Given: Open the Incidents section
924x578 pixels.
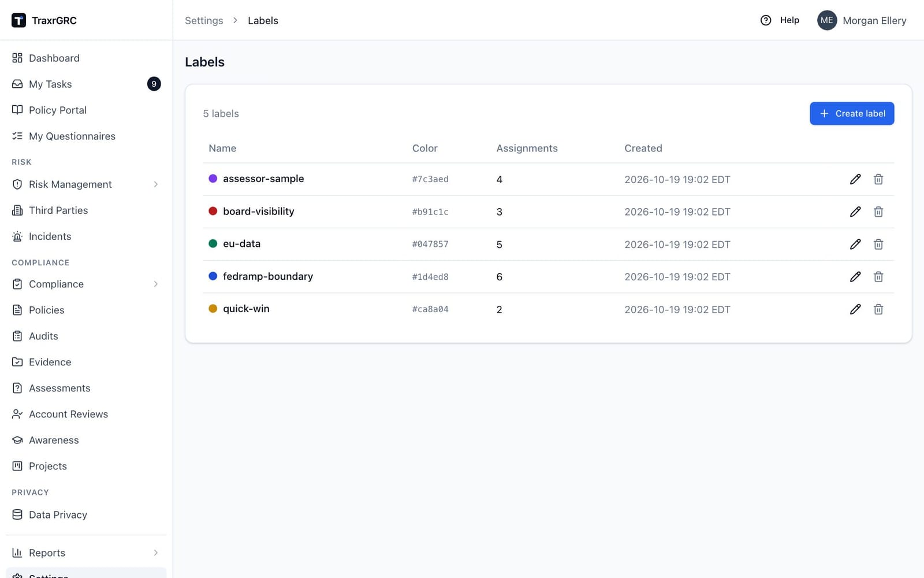Looking at the screenshot, I should click(x=86, y=236).
